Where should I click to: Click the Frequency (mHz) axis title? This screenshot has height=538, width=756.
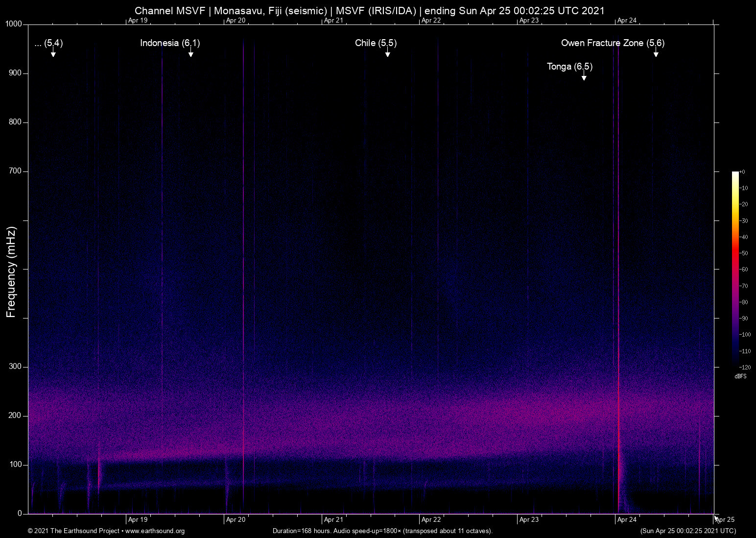(x=11, y=272)
